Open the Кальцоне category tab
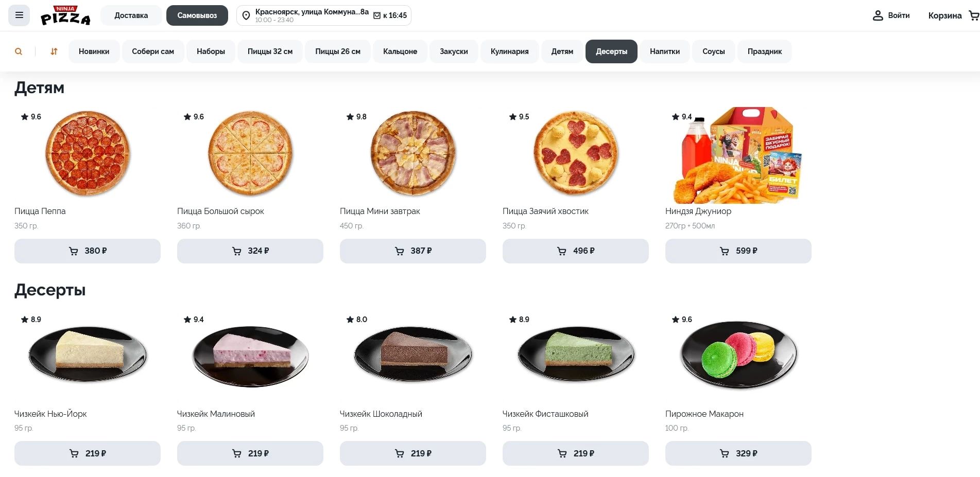This screenshot has height=477, width=980. (x=400, y=51)
